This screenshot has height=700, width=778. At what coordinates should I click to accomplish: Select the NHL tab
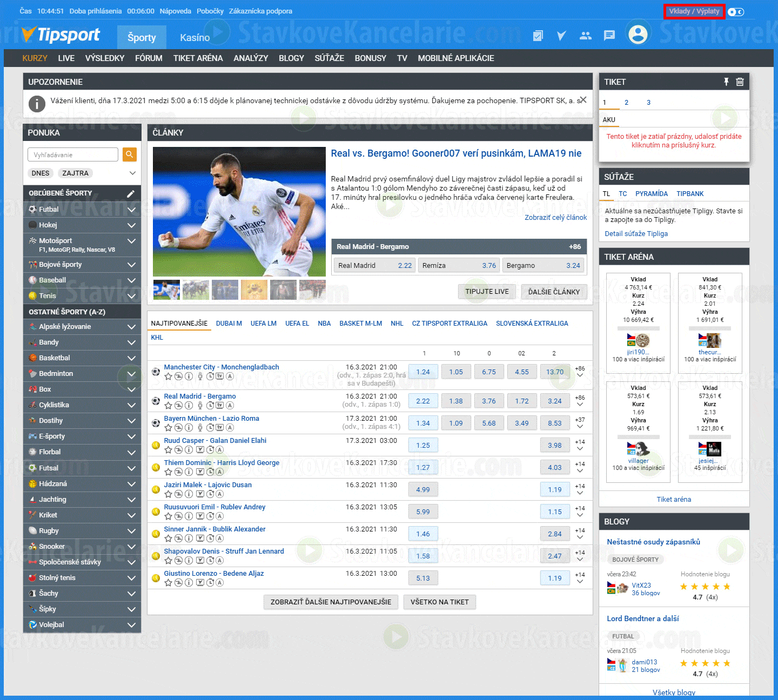(x=397, y=324)
